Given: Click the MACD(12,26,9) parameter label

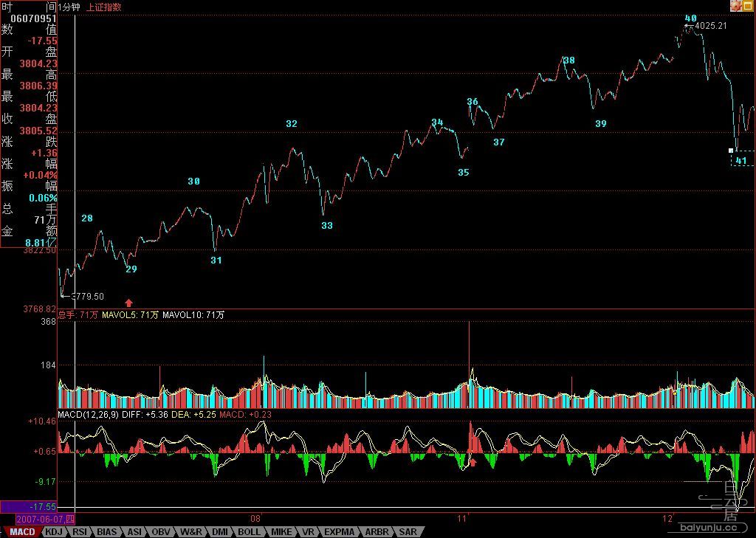Looking at the screenshot, I should (x=88, y=414).
